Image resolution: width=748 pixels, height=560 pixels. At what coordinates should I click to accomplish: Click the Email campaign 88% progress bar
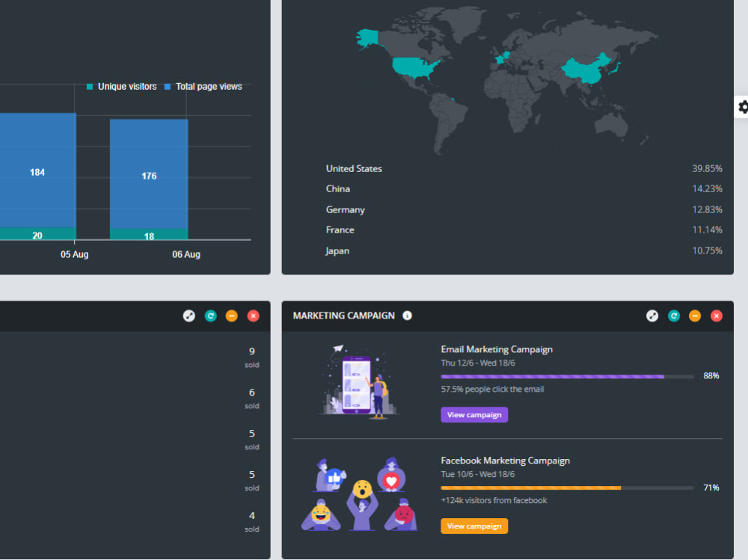point(567,376)
